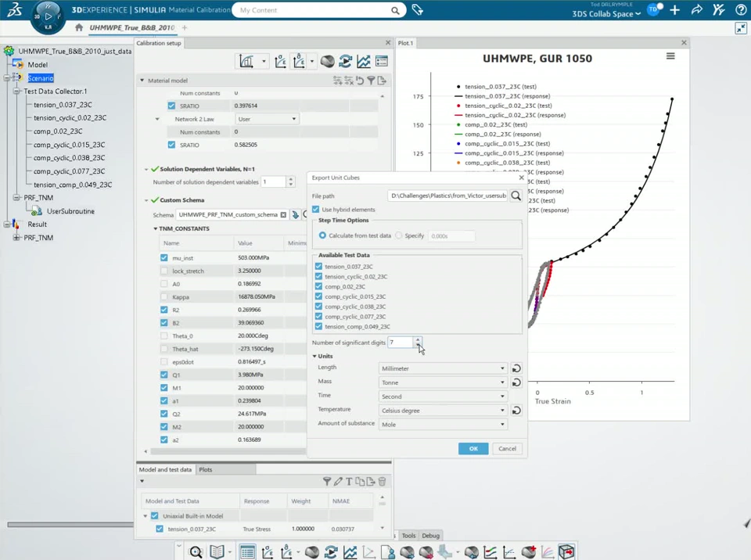Click the plus Add icon in top bar
751x560 pixels.
pyautogui.click(x=675, y=10)
